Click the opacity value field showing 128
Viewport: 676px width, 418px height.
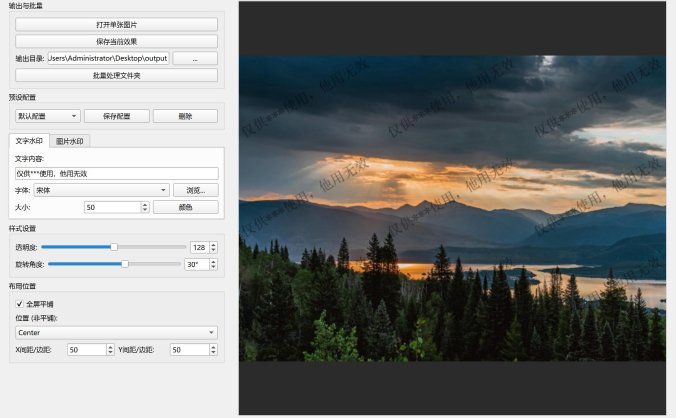tap(200, 247)
